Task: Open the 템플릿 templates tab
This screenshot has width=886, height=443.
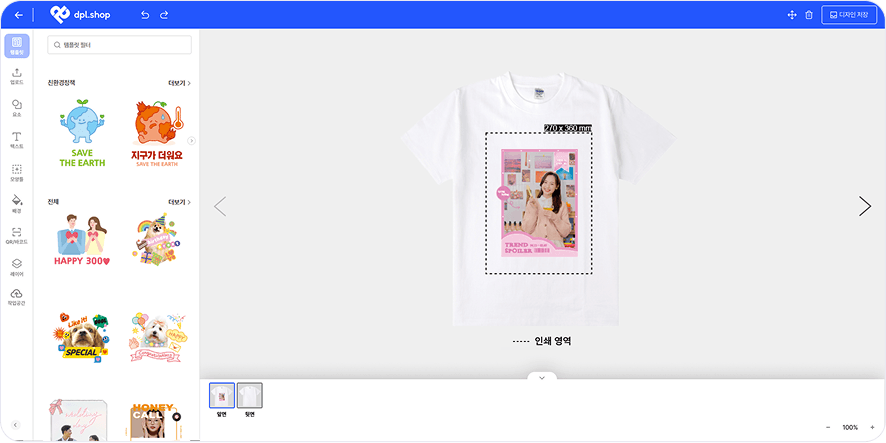Action: coord(17,46)
